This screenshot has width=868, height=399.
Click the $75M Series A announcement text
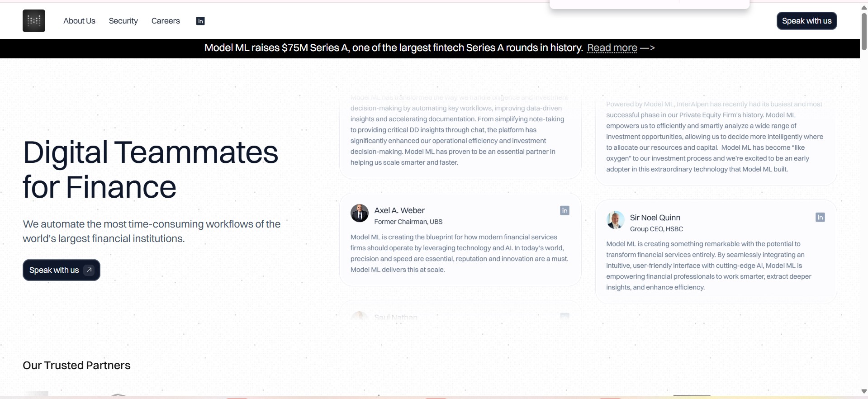pos(394,48)
